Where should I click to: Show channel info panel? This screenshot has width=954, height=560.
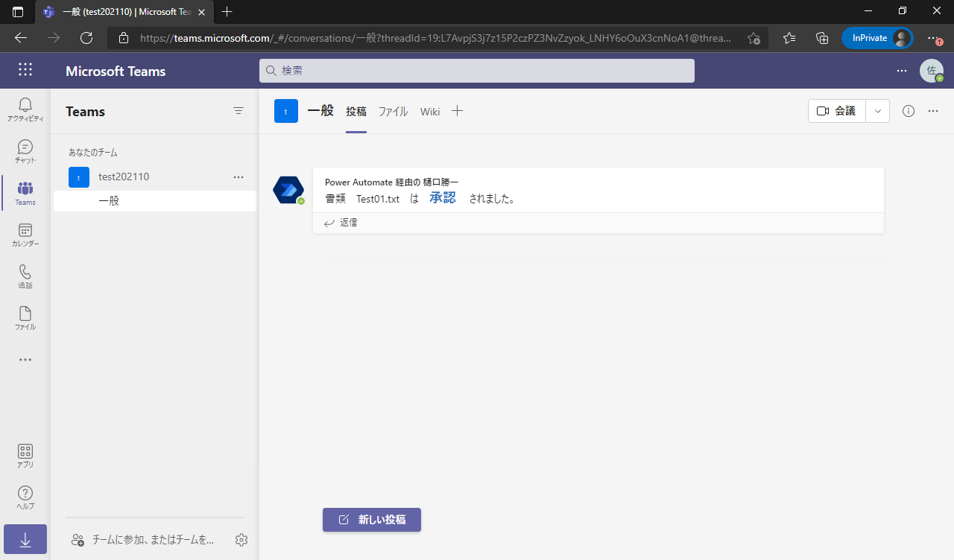909,111
